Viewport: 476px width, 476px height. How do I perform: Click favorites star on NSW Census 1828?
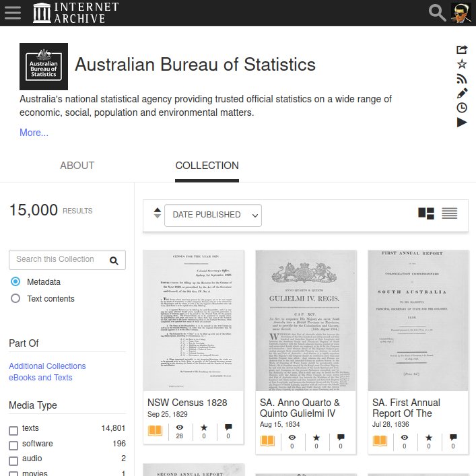pos(204,428)
